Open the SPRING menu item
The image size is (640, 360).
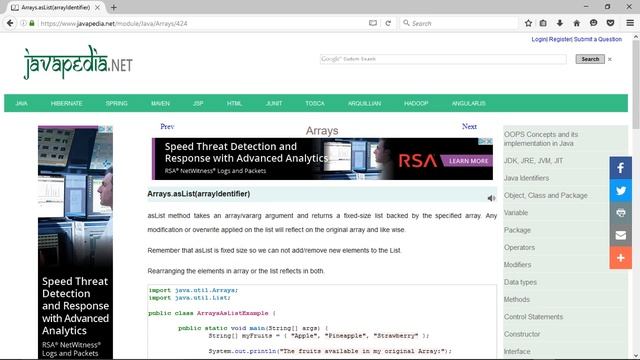pyautogui.click(x=117, y=103)
